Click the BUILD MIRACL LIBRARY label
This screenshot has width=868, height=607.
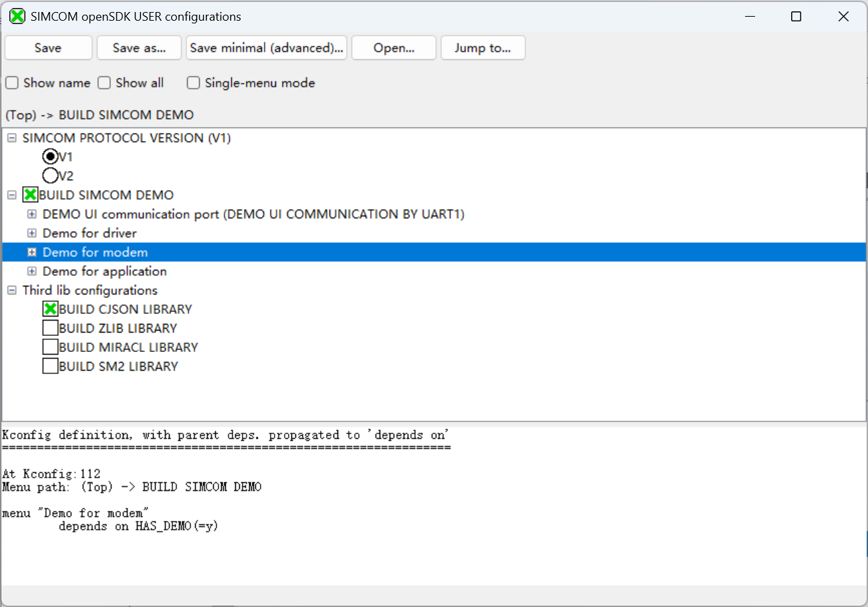coord(128,347)
